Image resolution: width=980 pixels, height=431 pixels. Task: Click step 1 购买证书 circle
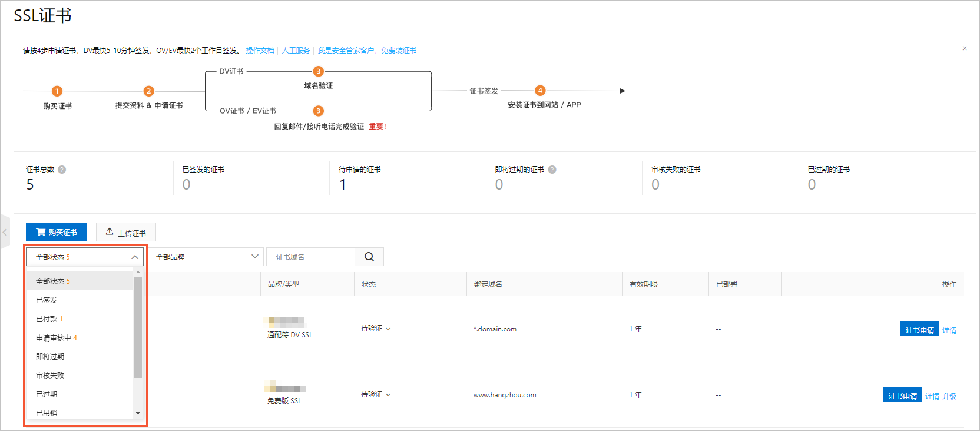(57, 91)
